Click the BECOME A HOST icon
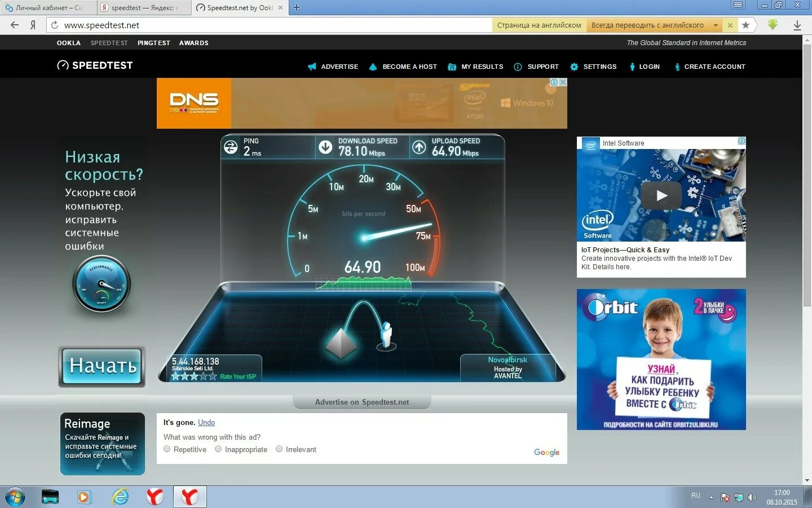 click(x=373, y=67)
